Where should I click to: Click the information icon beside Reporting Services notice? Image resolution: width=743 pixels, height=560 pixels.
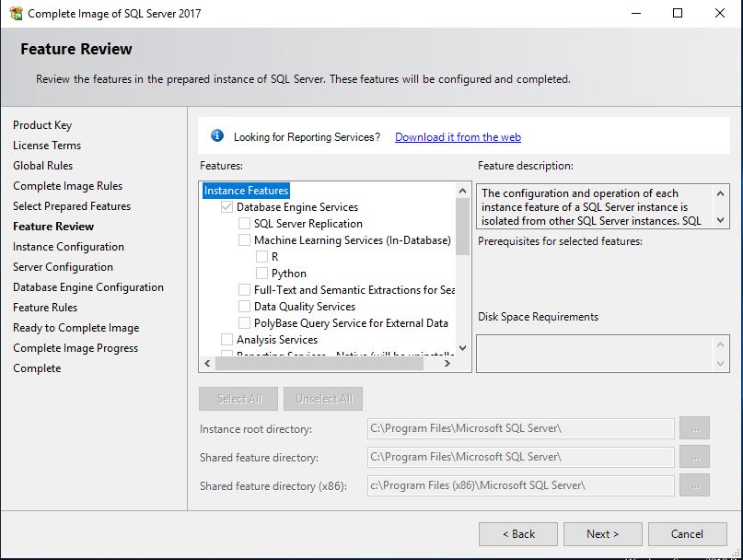(x=217, y=135)
